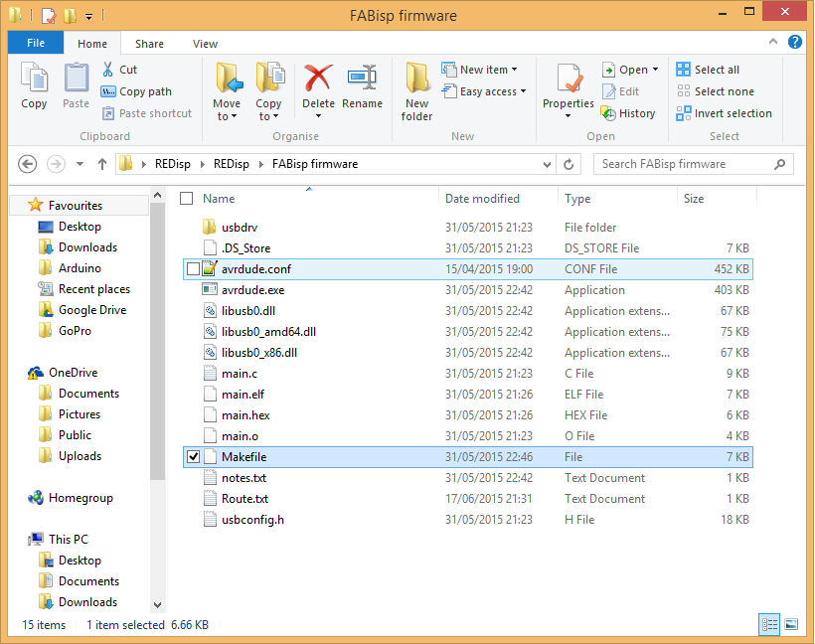The image size is (815, 644).
Task: Sort by the Size column header
Action: [x=694, y=198]
